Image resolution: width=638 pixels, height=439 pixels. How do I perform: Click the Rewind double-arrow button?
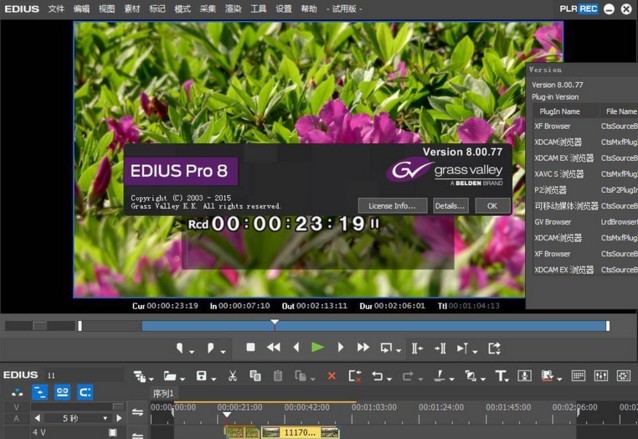pos(273,347)
